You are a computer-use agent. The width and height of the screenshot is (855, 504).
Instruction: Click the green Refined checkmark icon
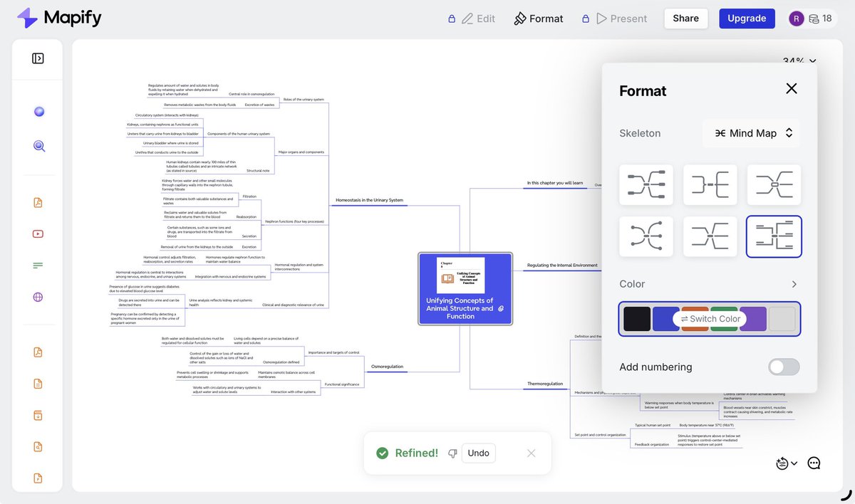click(383, 453)
